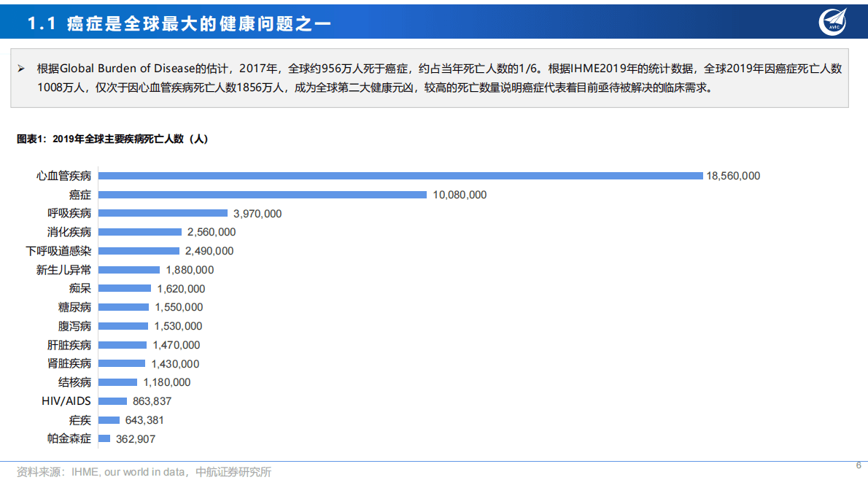Select the 癌症 bar
868x488 pixels.
[263, 195]
